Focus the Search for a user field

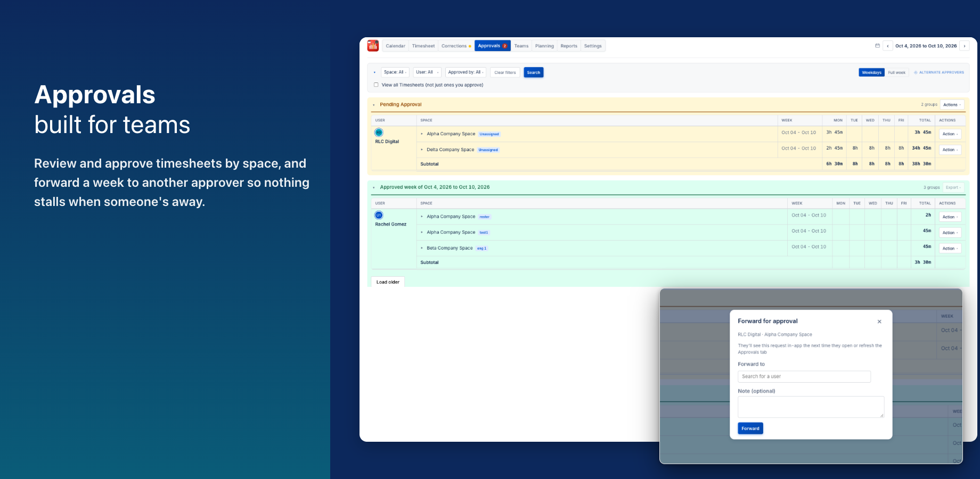coord(804,376)
